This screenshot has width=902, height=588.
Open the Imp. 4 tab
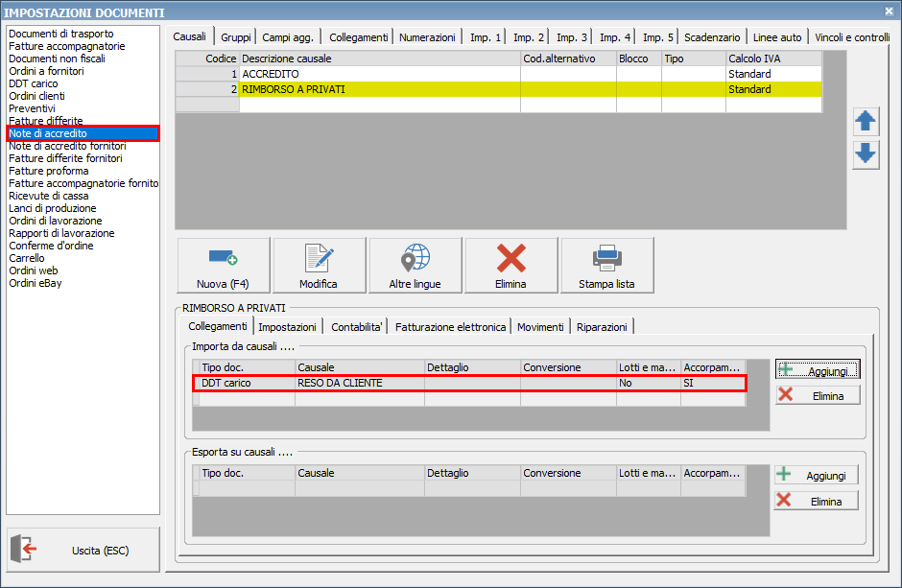coord(615,37)
